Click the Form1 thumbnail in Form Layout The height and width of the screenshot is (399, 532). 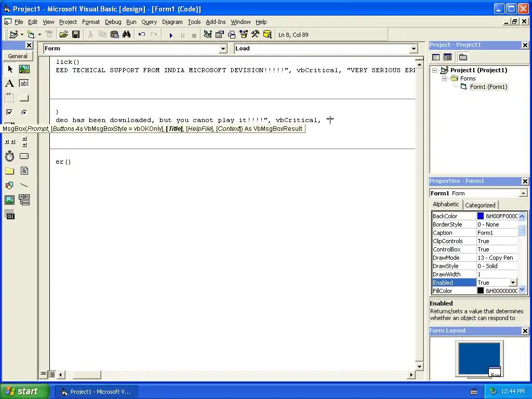click(x=495, y=372)
